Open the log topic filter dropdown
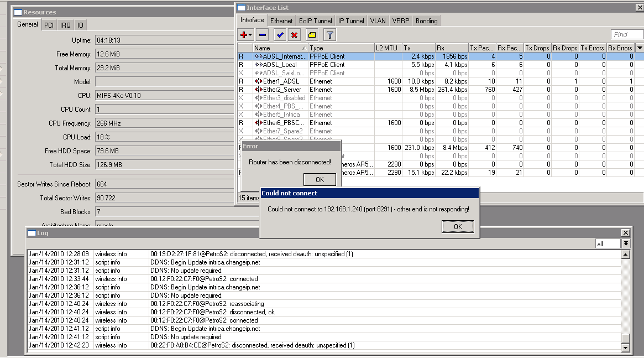The height and width of the screenshot is (358, 644). (x=626, y=243)
